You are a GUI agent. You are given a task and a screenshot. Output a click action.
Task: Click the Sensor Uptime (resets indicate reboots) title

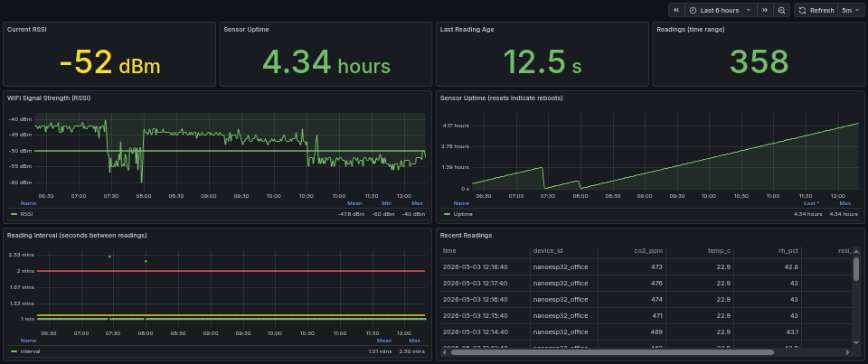pos(502,98)
